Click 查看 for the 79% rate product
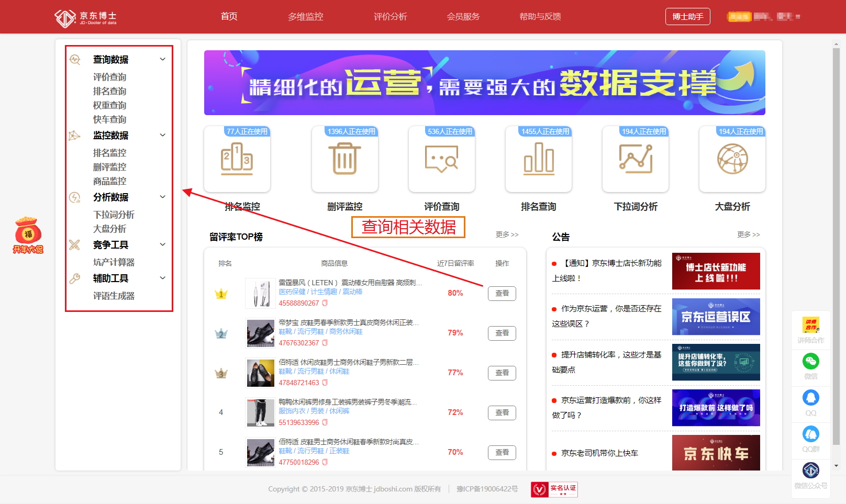 502,333
